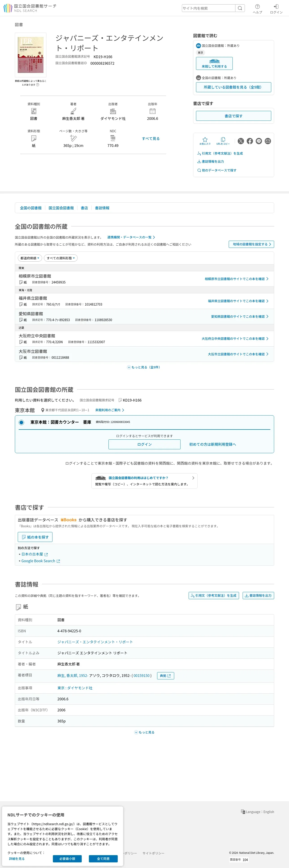Click the Language translate icon in footer

[243, 812]
